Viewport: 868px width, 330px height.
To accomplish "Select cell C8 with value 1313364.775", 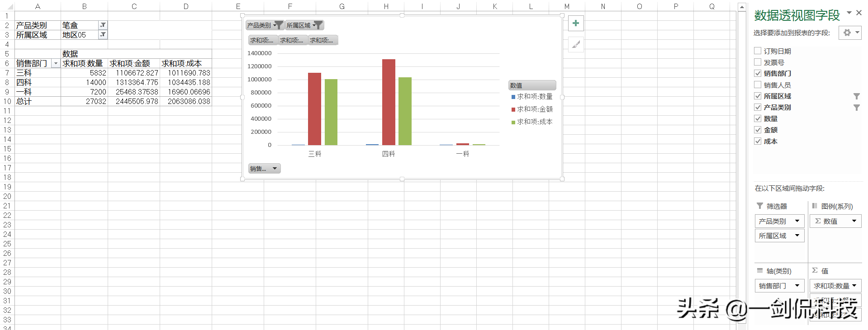I will pos(134,82).
